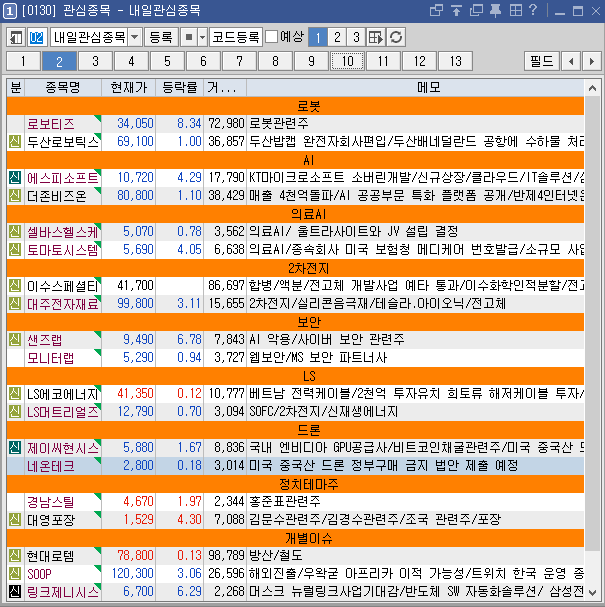Click the teal 신 badge on 제이씨현시스 row
Image resolution: width=605 pixels, height=607 pixels.
coord(15,448)
